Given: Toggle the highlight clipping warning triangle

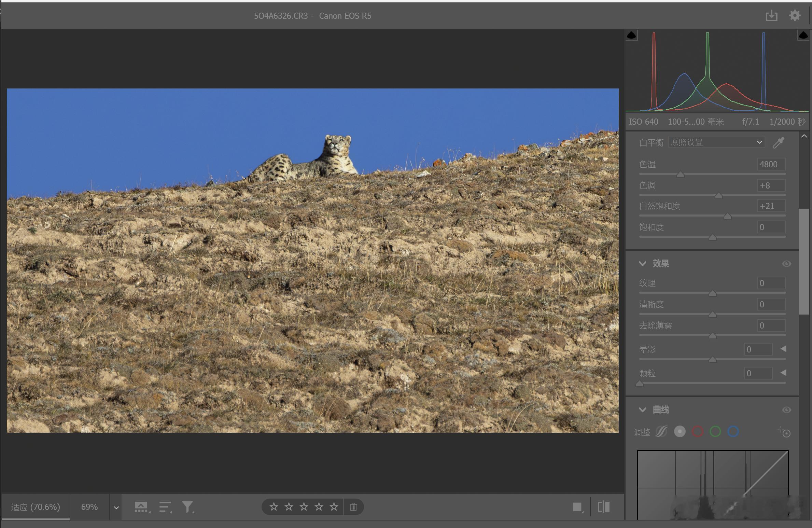Looking at the screenshot, I should click(x=803, y=35).
